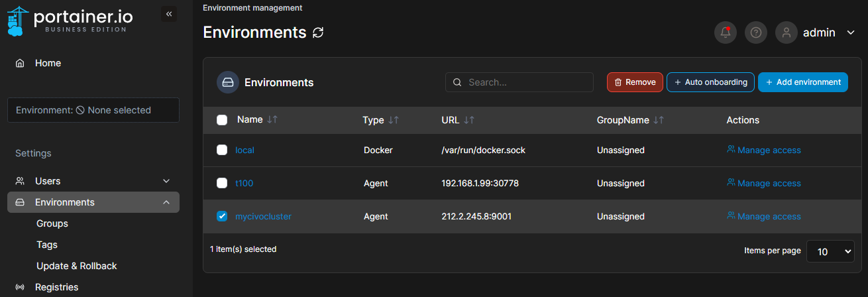Open the Items per page dropdown
This screenshot has height=297, width=868.
pos(830,251)
